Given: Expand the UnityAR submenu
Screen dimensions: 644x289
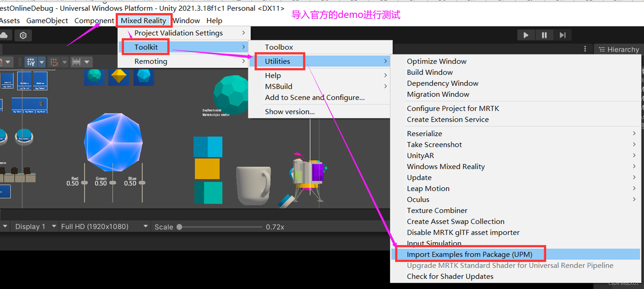Looking at the screenshot, I should coord(516,155).
